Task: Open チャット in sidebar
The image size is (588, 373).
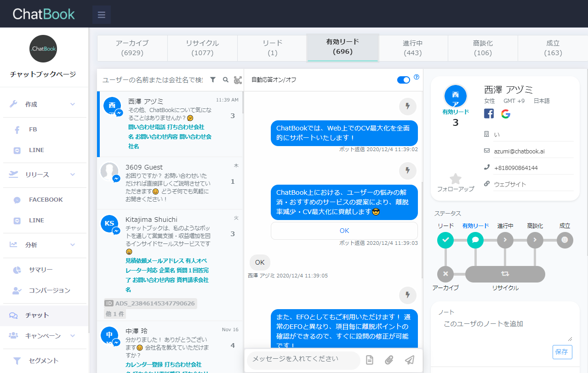Action: pos(44,315)
